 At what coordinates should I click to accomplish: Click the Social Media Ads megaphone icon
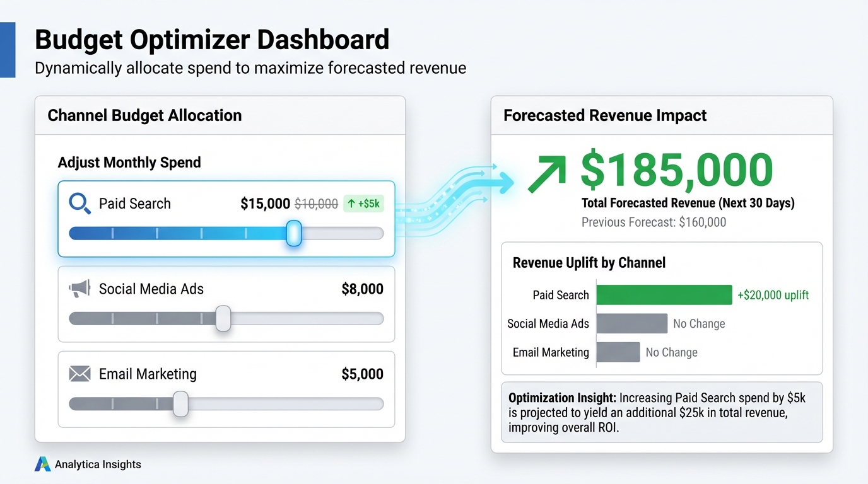(80, 289)
